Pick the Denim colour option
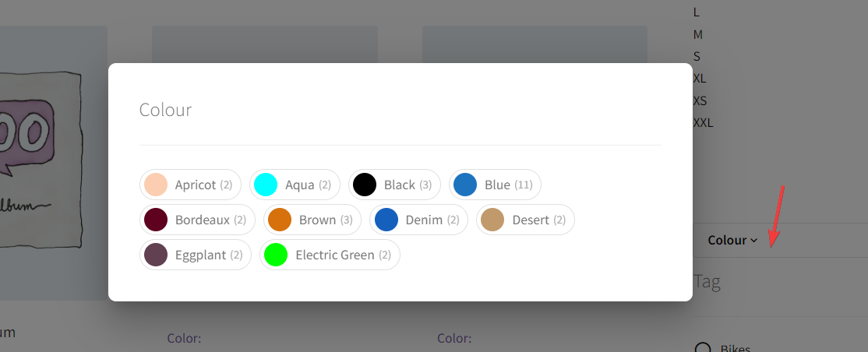This screenshot has height=352, width=868. coord(418,220)
